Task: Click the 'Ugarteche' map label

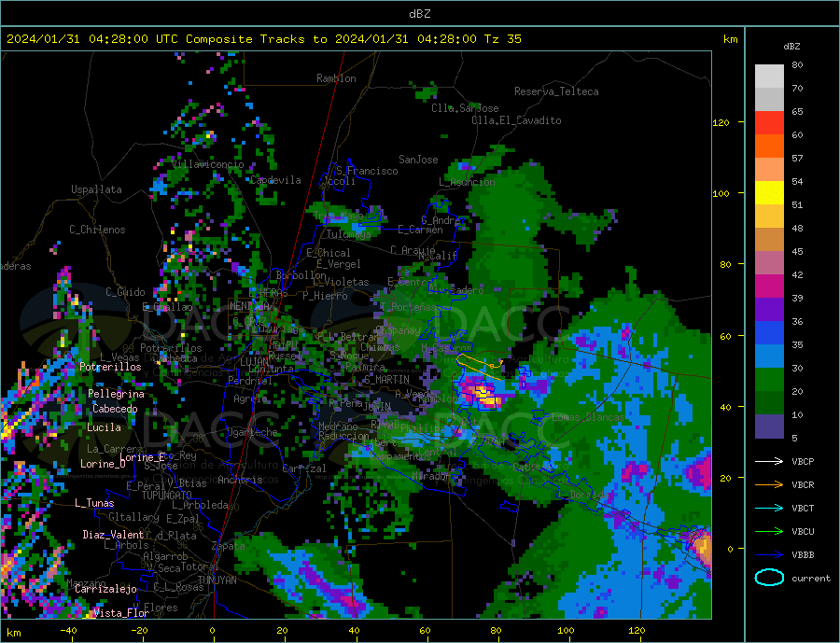Action: (252, 432)
